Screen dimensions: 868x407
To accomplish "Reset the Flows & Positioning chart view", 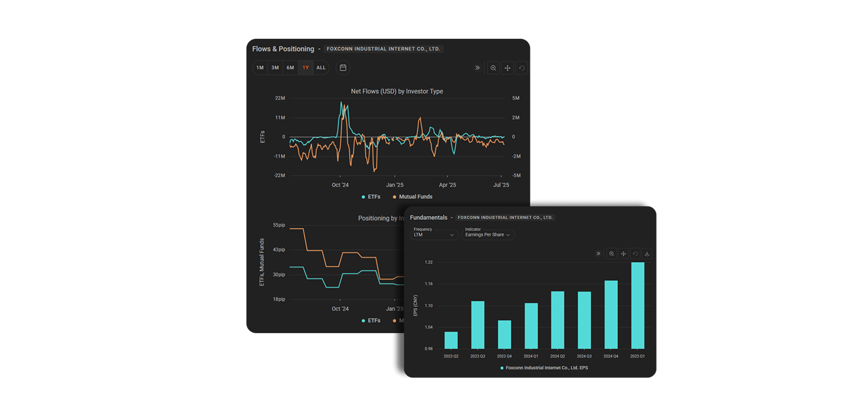I will [521, 68].
